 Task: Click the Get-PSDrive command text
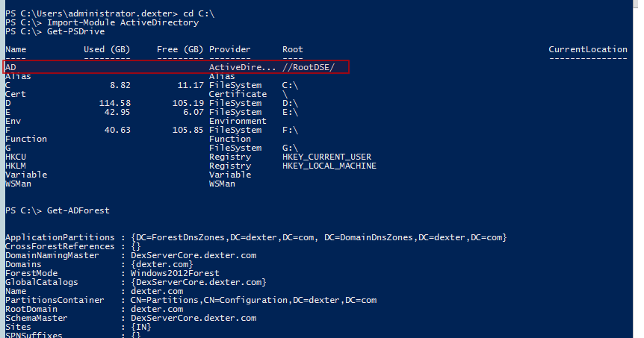76,31
